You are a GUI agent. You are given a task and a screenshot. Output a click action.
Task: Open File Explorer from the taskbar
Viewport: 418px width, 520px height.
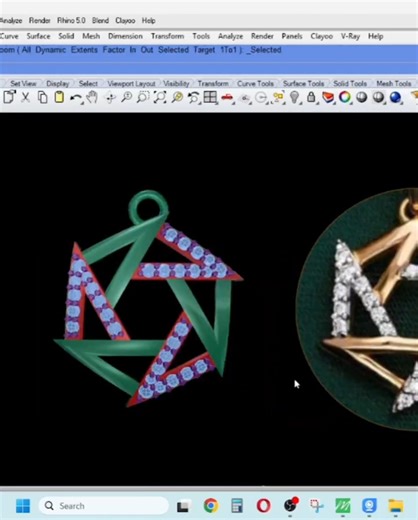(x=396, y=506)
